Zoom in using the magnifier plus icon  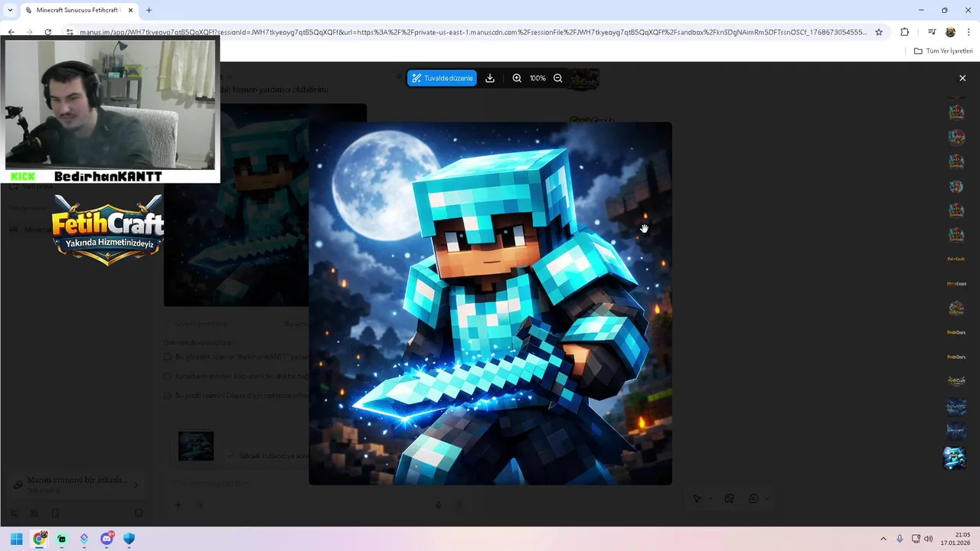coord(517,78)
